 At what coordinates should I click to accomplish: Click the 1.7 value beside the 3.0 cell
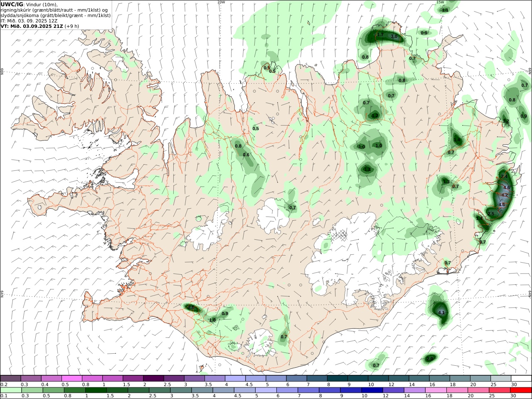point(380,34)
